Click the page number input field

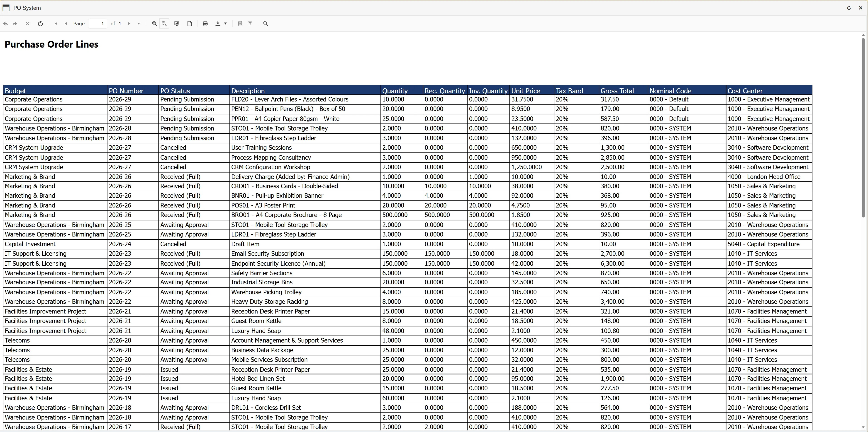pos(98,24)
